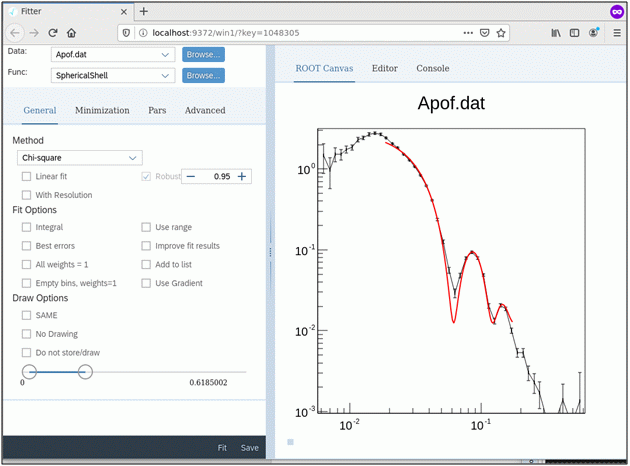Open page actions three-dot menu

point(468,33)
